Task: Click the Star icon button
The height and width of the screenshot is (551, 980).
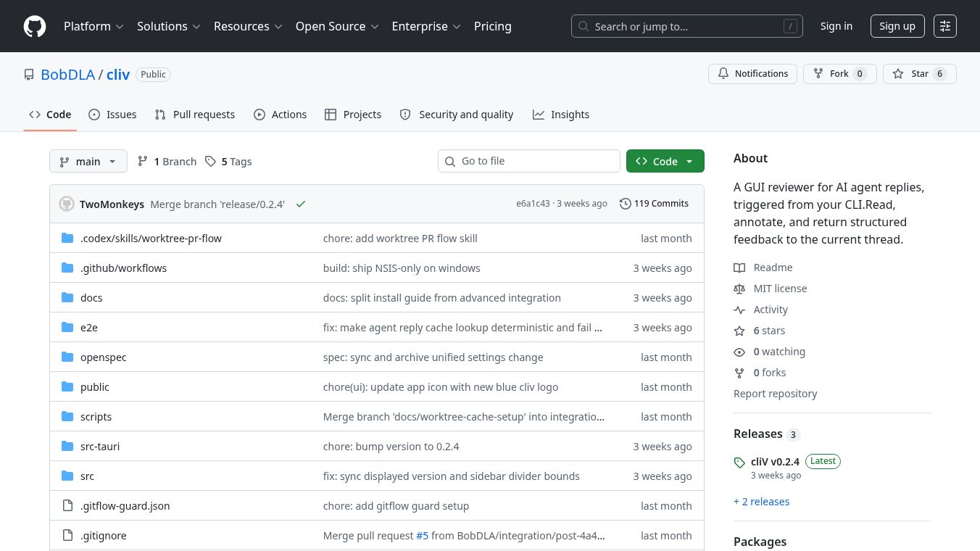Action: coord(919,74)
